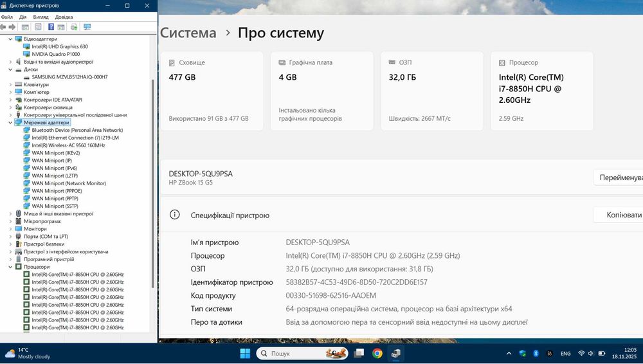Select WAN Miniport (IKEv2)
Viewport: 643px width, 364px height.
point(56,153)
